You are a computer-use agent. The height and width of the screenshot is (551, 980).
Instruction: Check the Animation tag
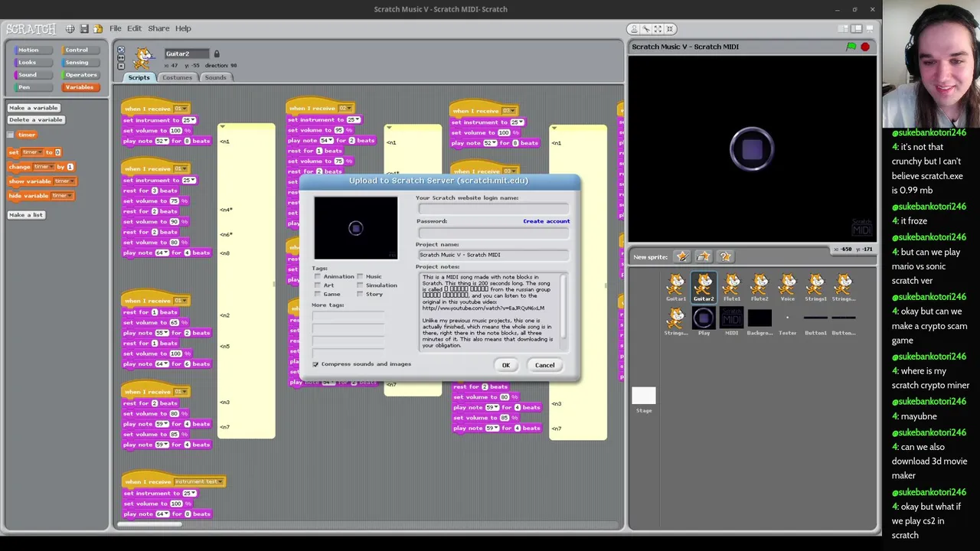[x=318, y=276]
